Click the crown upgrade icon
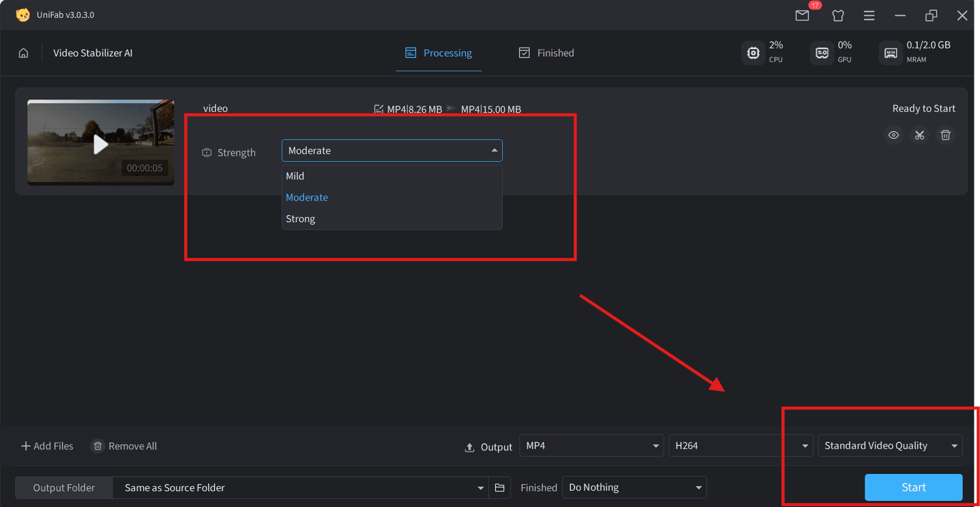The height and width of the screenshot is (507, 980). [838, 16]
